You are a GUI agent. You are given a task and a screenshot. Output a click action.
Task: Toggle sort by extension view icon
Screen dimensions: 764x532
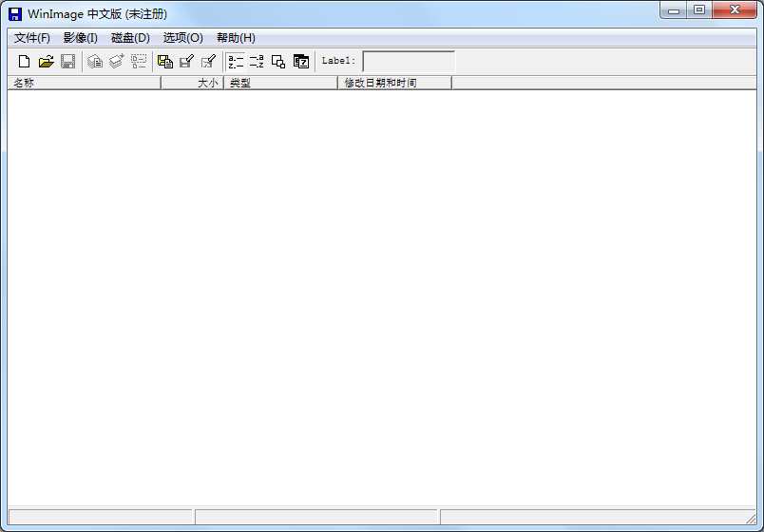[257, 62]
